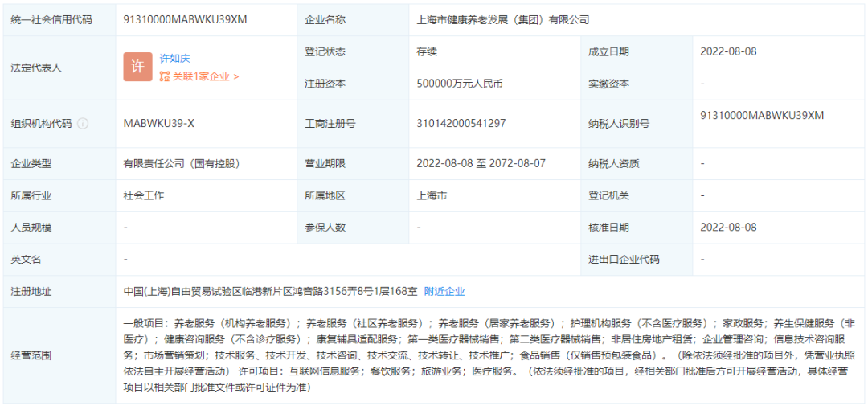Viewport: 868px width, 406px height.
Task: Click the enterprise type 有限责任公司（国有控股）
Action: 182,163
